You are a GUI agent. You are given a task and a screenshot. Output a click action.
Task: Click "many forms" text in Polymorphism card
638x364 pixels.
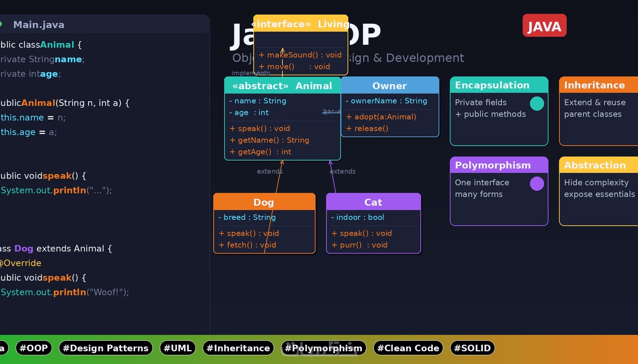479,194
